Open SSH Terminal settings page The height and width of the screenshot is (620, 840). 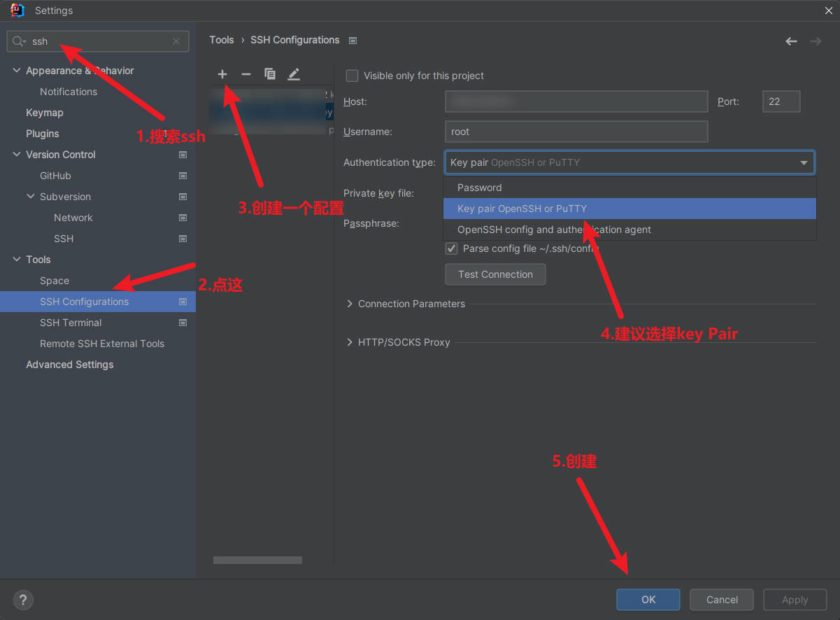(71, 323)
